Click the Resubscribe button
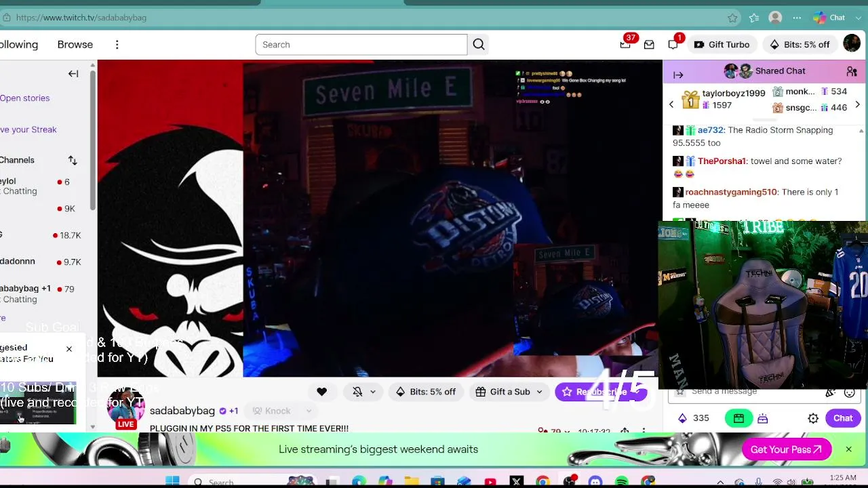Screen dimensions: 868x488 (x=601, y=392)
